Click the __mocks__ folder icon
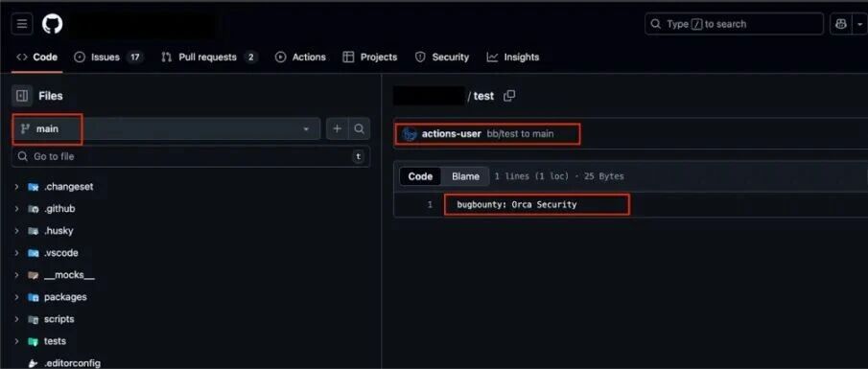The width and height of the screenshot is (868, 369). 34,275
